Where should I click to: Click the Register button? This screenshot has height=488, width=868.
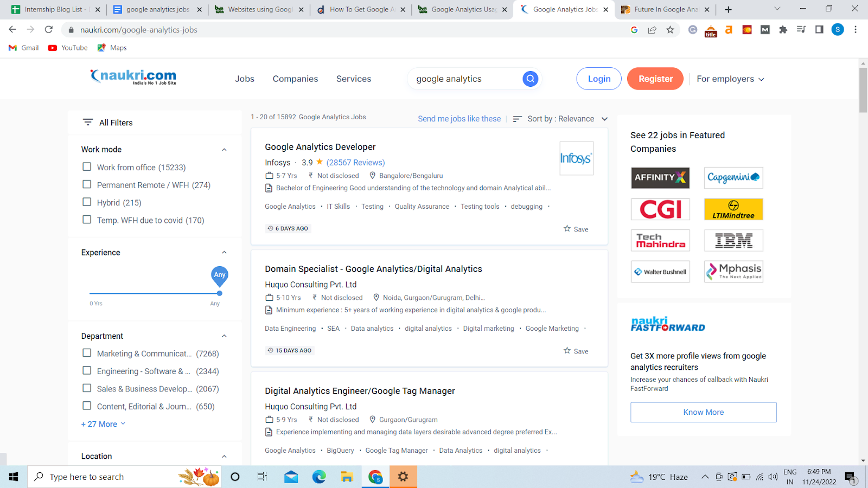tap(655, 79)
